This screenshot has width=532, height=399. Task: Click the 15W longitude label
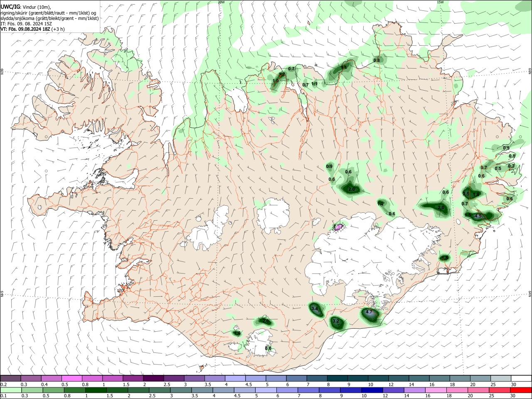pyautogui.click(x=440, y=2)
